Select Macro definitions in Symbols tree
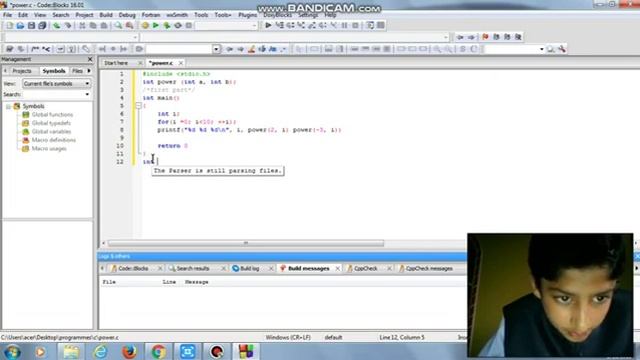640x360 pixels. click(x=53, y=140)
